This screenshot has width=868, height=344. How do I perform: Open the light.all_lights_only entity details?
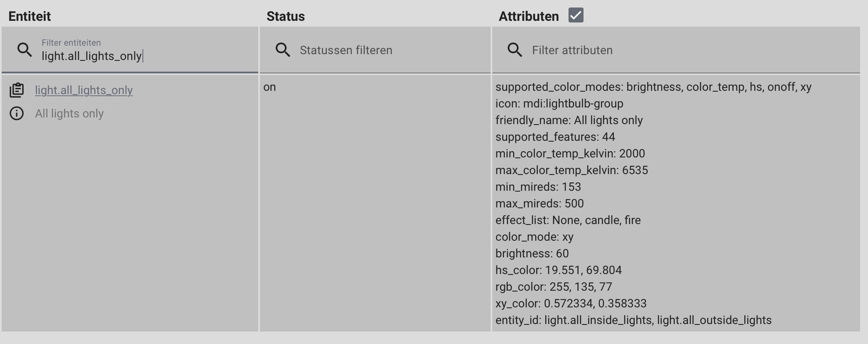pyautogui.click(x=84, y=90)
